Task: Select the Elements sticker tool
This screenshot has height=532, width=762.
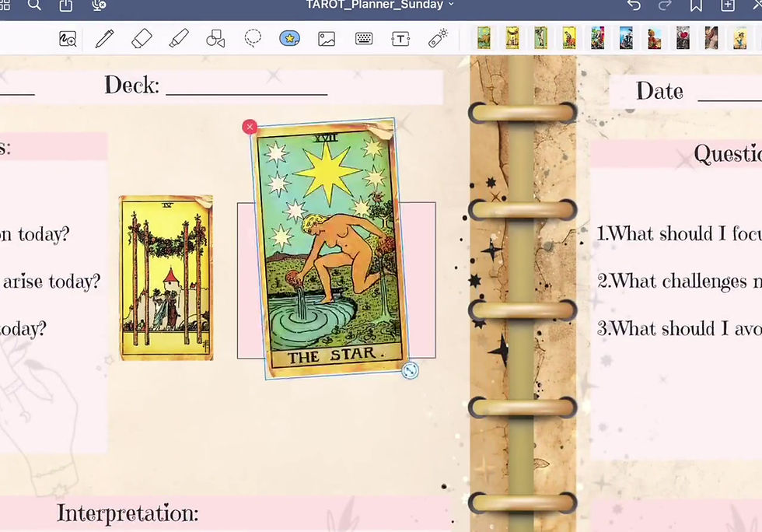Action: (289, 38)
